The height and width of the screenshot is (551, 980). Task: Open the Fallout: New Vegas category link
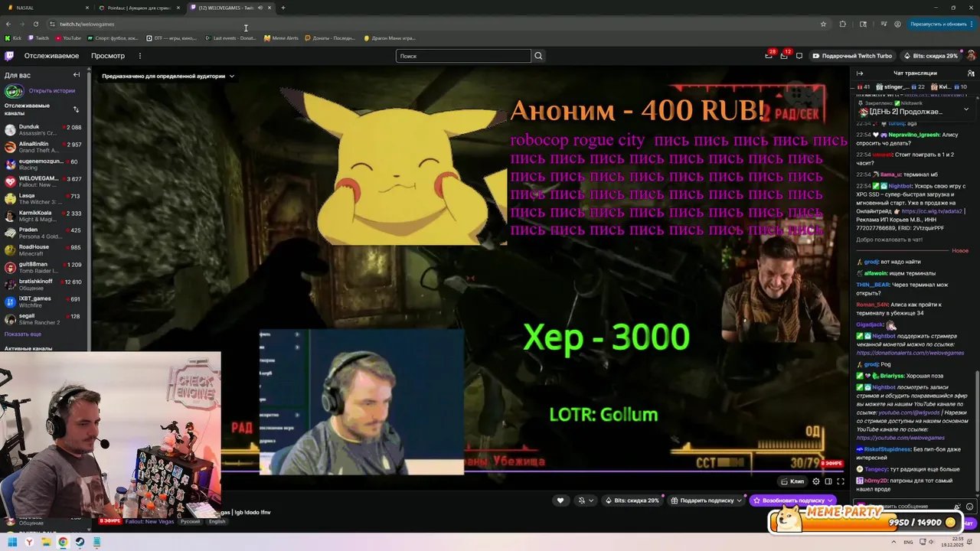pyautogui.click(x=149, y=521)
